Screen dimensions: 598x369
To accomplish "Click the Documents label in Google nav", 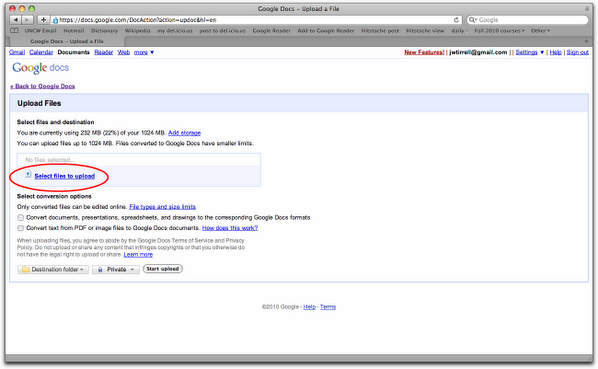I will coord(74,52).
